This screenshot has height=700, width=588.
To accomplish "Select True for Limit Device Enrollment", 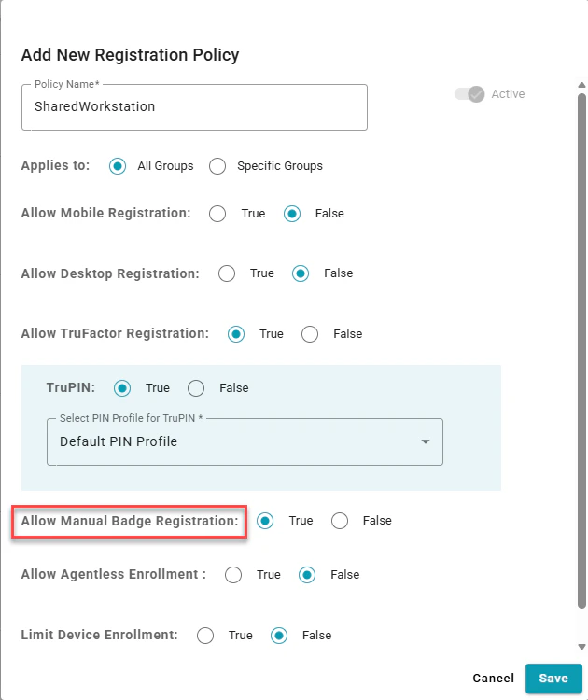I will 205,636.
